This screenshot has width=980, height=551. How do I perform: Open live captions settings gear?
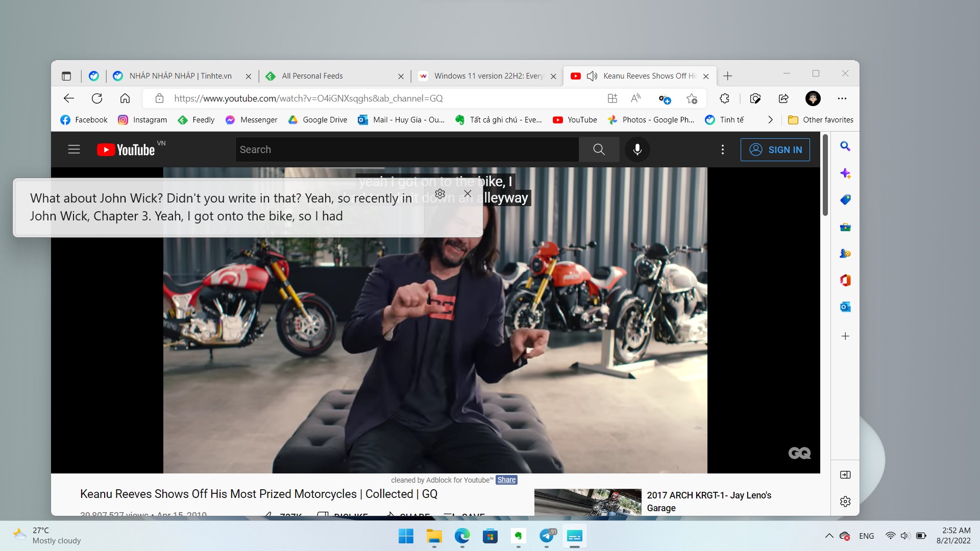pyautogui.click(x=440, y=194)
